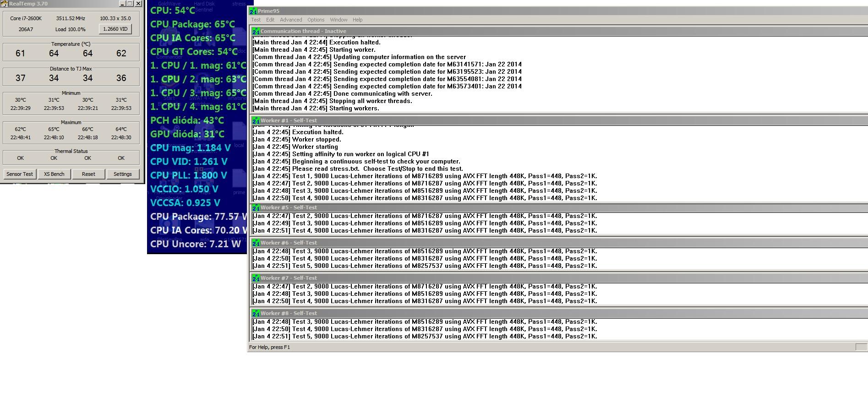Click the log line mentioning M63141571
Viewport: 868px width, 419px height.
pyautogui.click(x=387, y=65)
